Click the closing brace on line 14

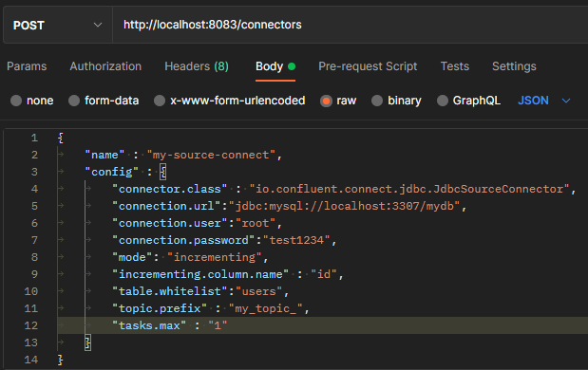(x=61, y=360)
